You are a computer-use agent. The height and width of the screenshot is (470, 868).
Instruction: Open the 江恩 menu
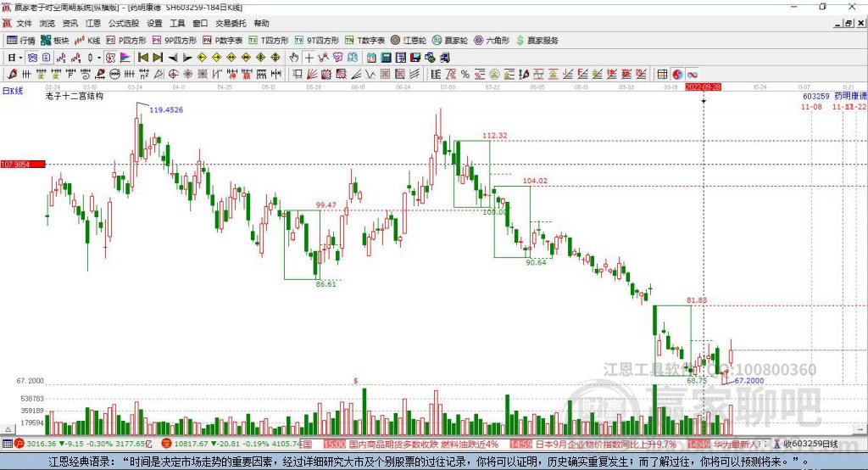pos(93,23)
